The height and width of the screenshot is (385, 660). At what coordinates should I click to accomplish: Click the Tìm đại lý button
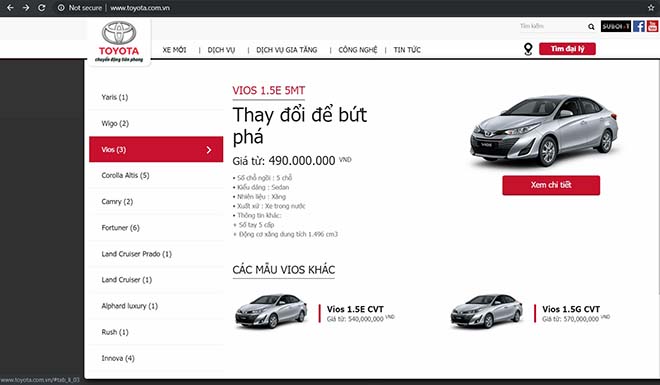tap(567, 49)
